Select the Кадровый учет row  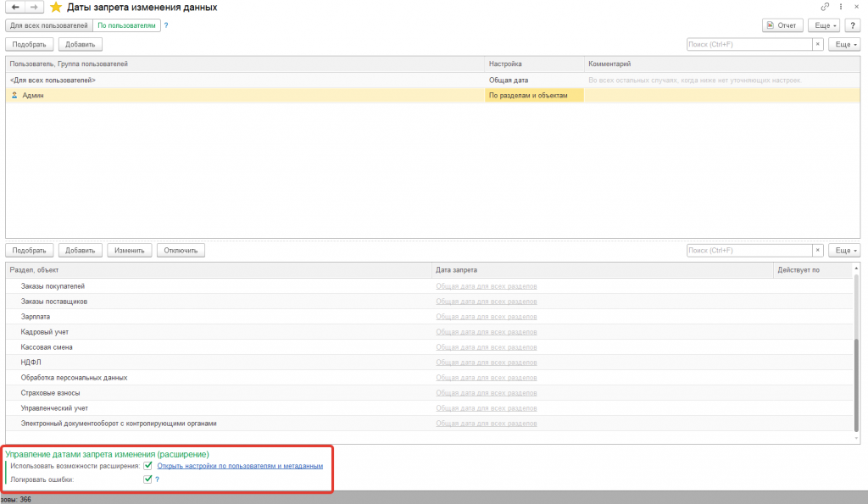click(x=430, y=332)
